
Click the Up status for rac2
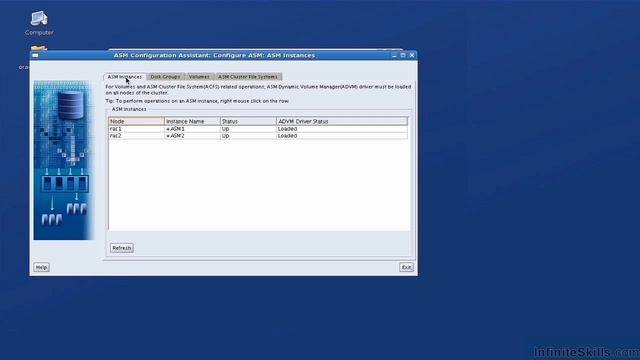(x=248, y=136)
